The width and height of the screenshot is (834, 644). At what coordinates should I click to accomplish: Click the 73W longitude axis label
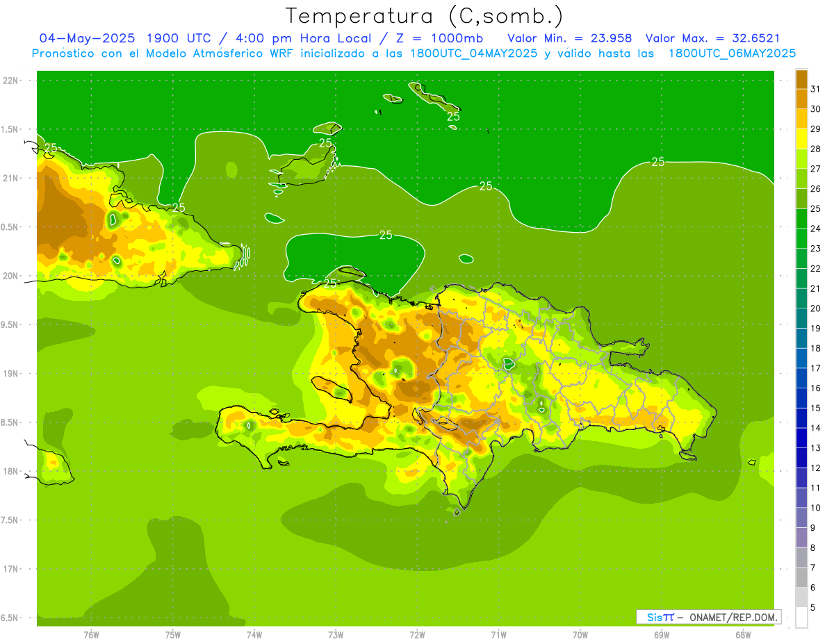(x=336, y=635)
